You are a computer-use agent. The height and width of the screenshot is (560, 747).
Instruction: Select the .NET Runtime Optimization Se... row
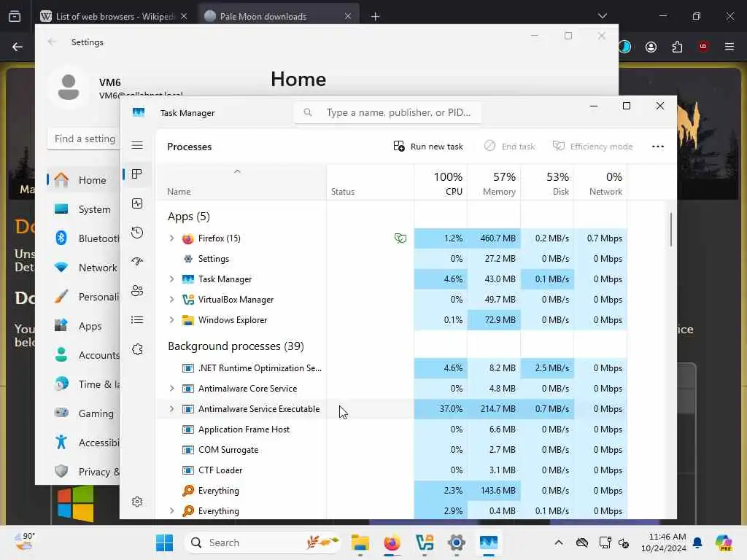click(392, 368)
